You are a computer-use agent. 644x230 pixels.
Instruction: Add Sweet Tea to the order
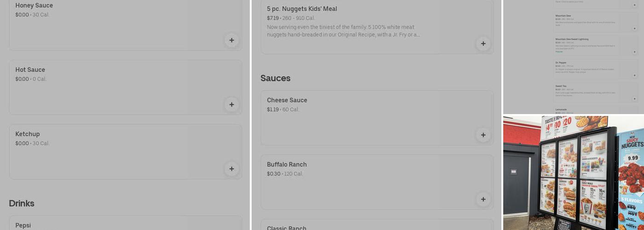pos(634,99)
